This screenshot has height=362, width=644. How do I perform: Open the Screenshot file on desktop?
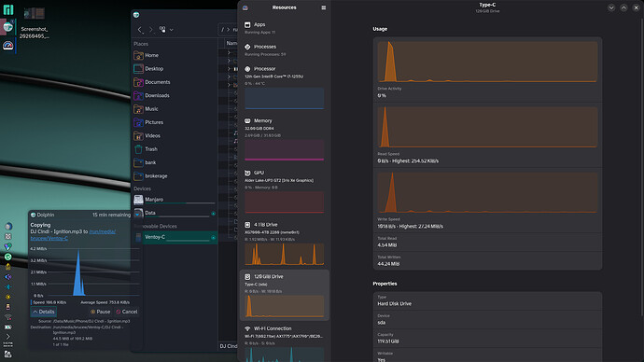35,23
